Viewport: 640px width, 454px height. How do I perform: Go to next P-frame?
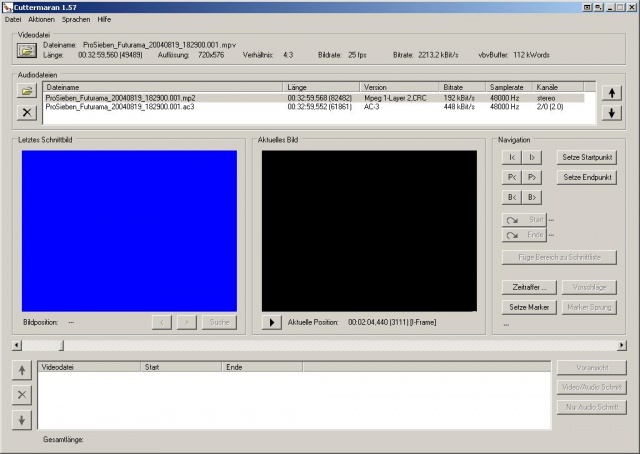click(533, 177)
